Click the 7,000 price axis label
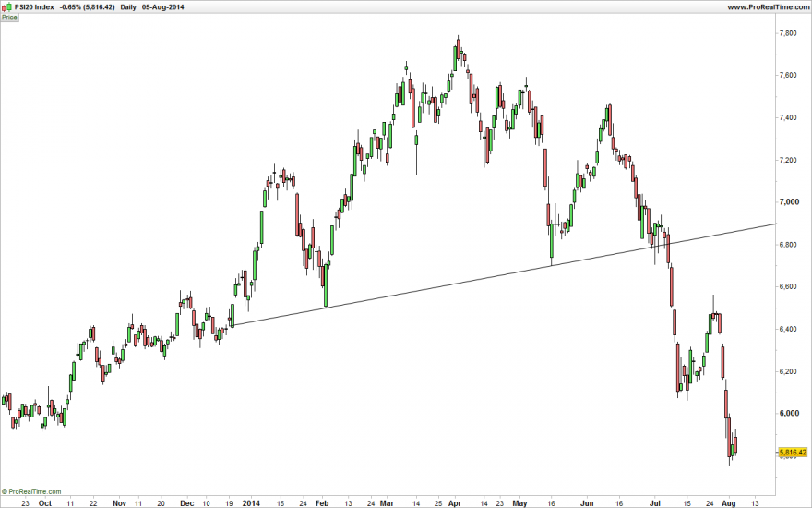The height and width of the screenshot is (508, 812). tap(788, 201)
